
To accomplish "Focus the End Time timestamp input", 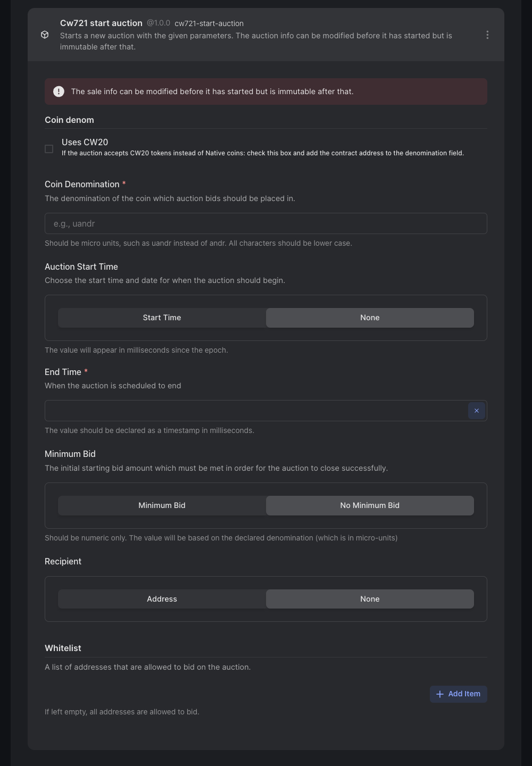I will coord(255,411).
